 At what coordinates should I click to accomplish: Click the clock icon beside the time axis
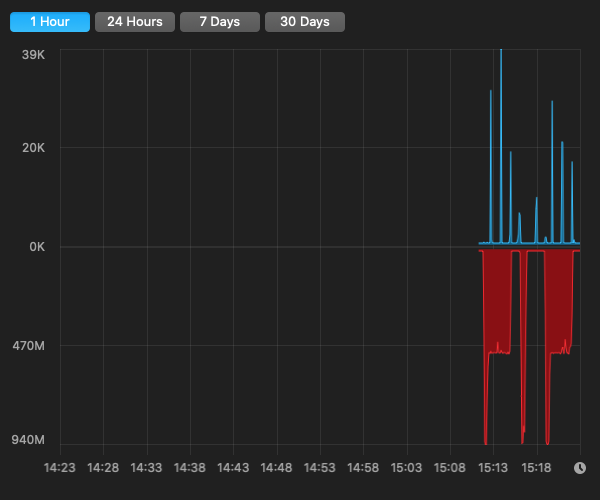580,467
